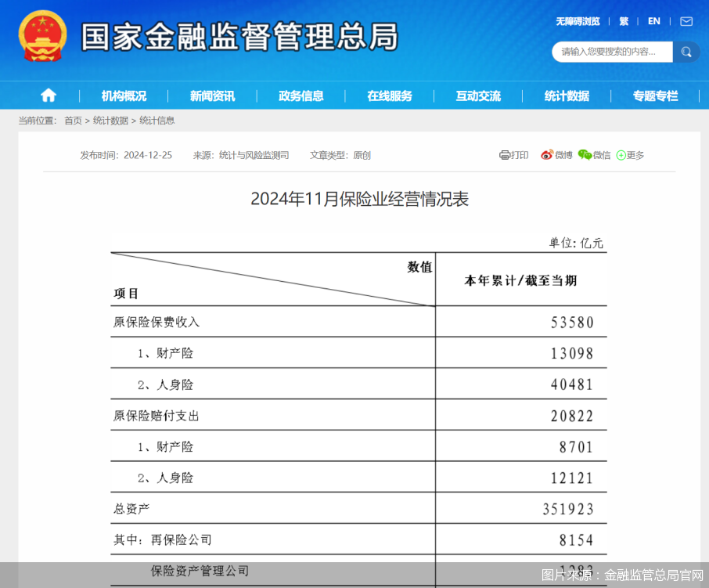Viewport: 709px width, 588px height.
Task: Click the national emblem logo
Action: (x=42, y=37)
